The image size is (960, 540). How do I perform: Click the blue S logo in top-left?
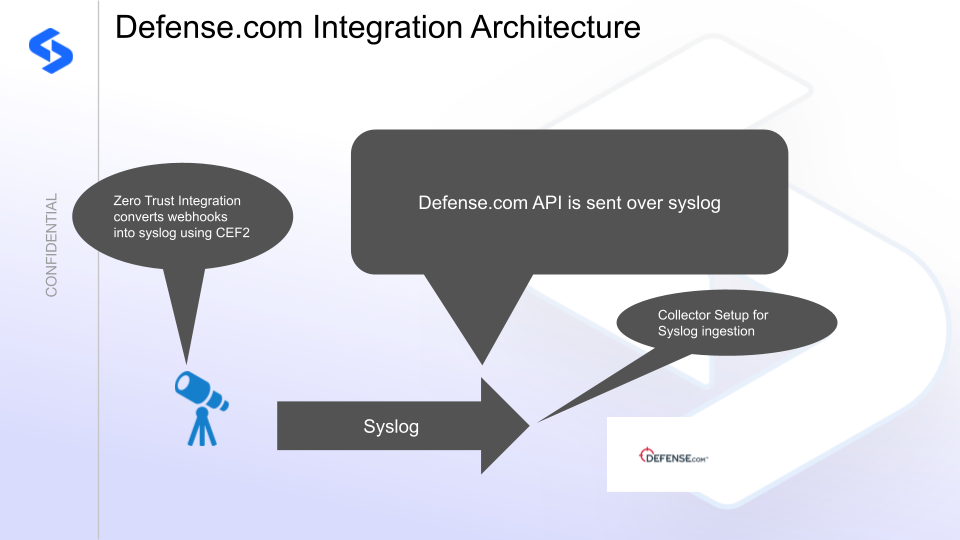pos(51,51)
